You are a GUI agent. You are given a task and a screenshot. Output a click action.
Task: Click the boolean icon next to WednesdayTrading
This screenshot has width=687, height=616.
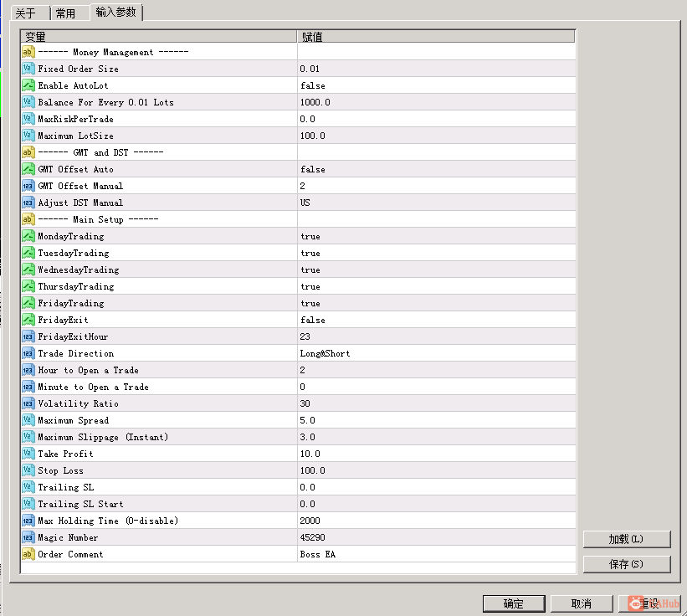click(28, 269)
